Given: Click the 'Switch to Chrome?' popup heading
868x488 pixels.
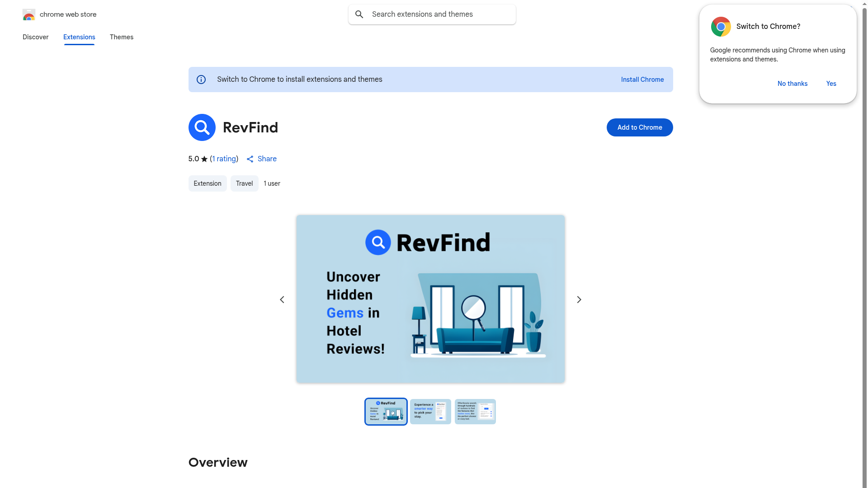Looking at the screenshot, I should tap(769, 27).
